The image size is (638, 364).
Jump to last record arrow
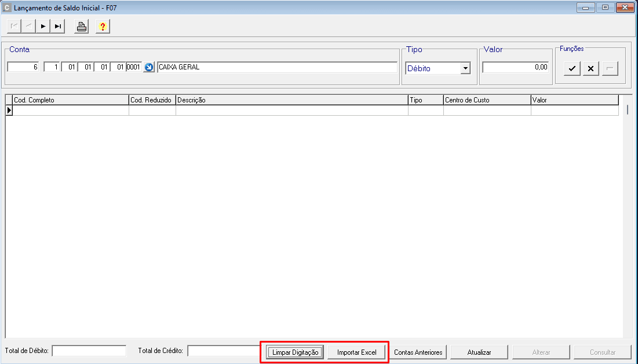coord(58,27)
